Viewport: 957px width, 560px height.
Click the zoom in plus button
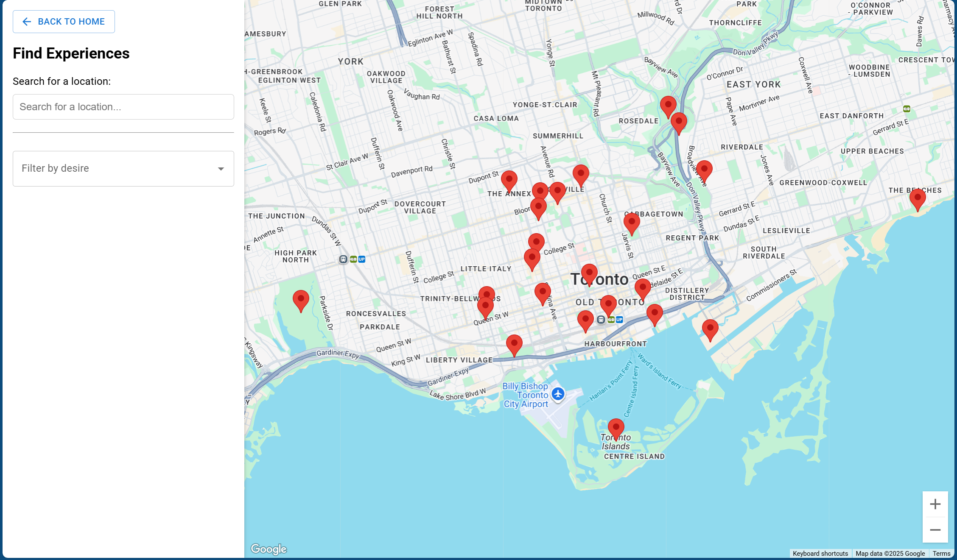[935, 504]
